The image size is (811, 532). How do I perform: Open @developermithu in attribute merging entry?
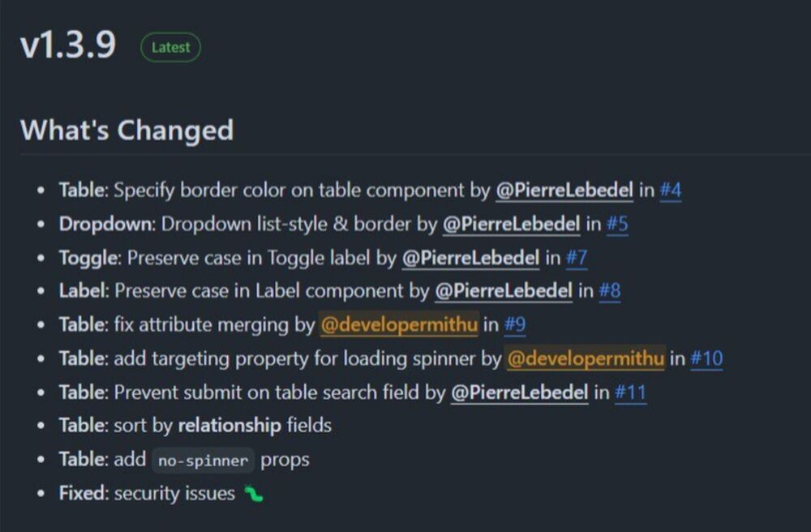point(399,324)
